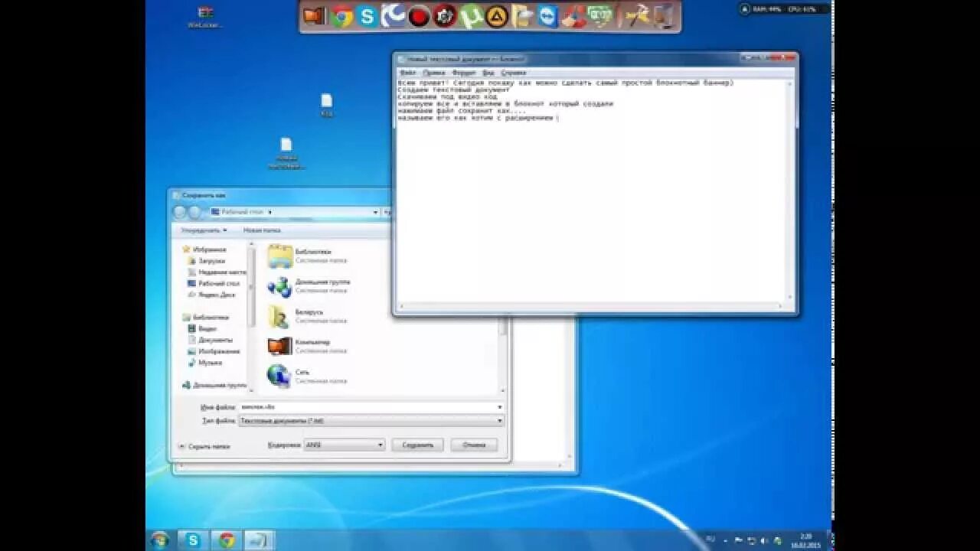Screen dimensions: 980x551
Task: Select the WinLocker desktop shortcut
Action: click(x=205, y=17)
